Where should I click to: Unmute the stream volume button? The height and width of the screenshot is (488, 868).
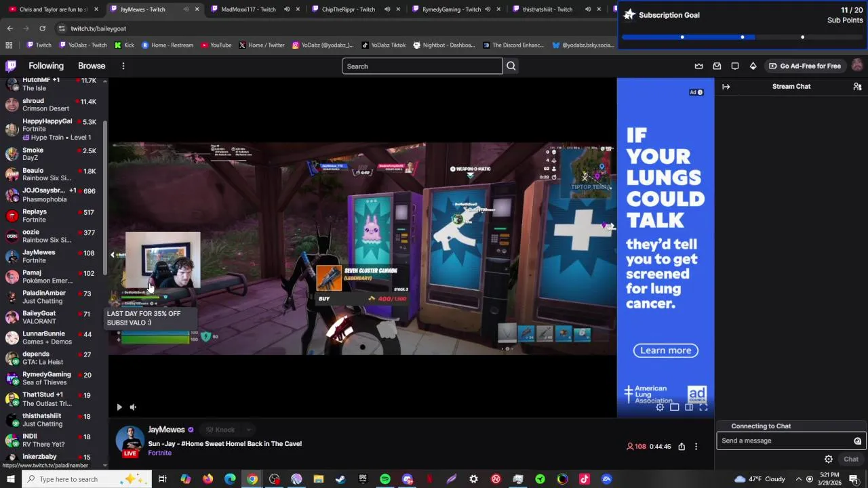coord(133,407)
